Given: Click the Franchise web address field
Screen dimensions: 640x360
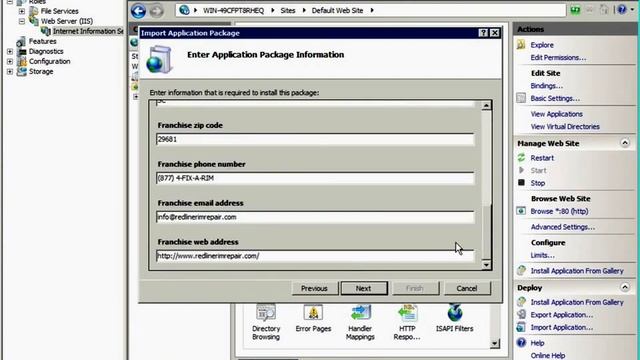Looking at the screenshot, I should tap(315, 256).
